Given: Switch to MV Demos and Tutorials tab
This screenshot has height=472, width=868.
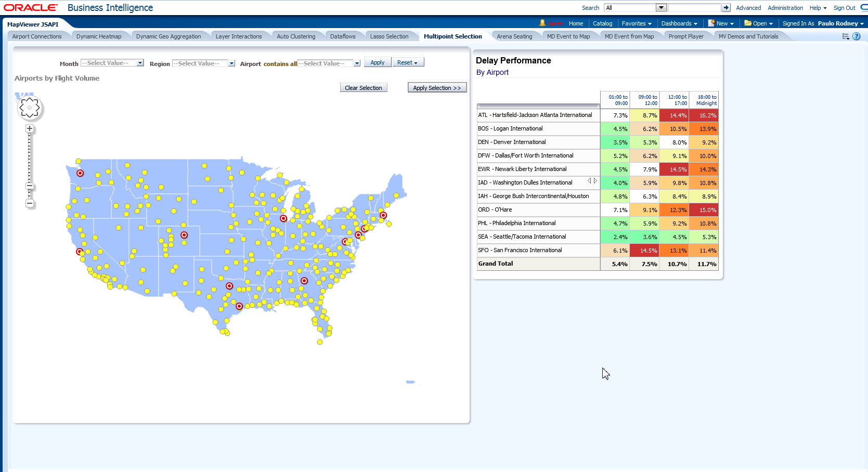Looking at the screenshot, I should (x=748, y=36).
